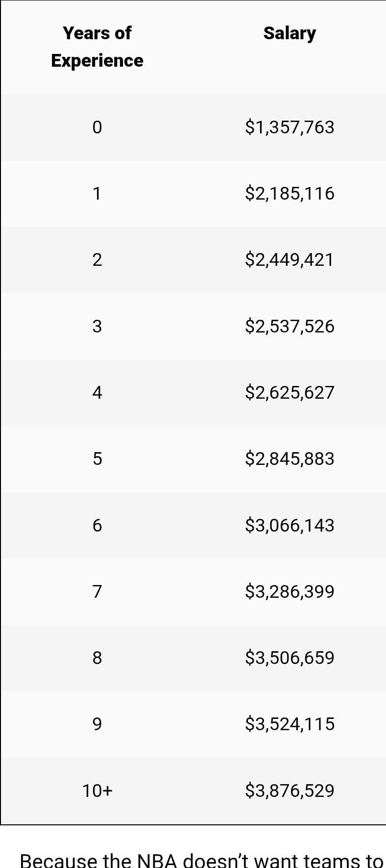Image resolution: width=386 pixels, height=868 pixels.
Task: Select the $2,449,421 salary cell
Action: pos(289,260)
